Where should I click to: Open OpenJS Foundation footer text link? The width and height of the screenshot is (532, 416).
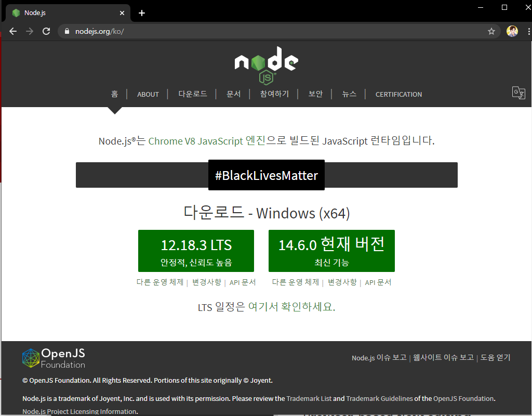[x=463, y=399]
